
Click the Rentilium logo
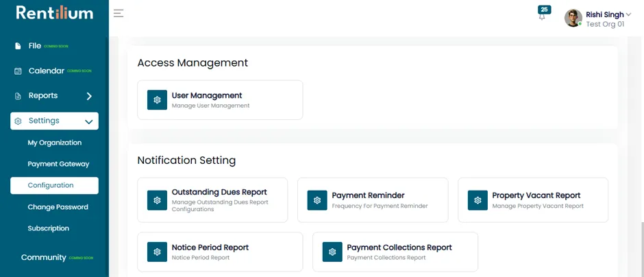(55, 13)
